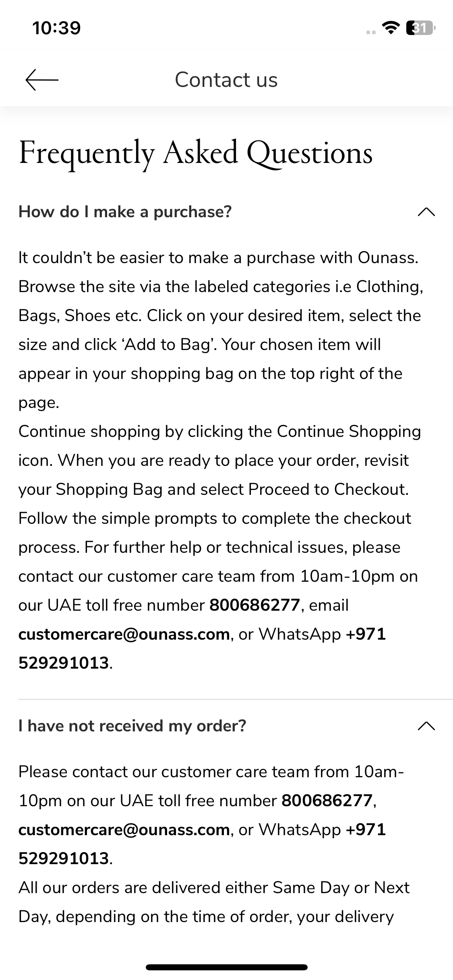Collapse the 'I have not received my order?' chevron
The width and height of the screenshot is (453, 980).
(426, 726)
